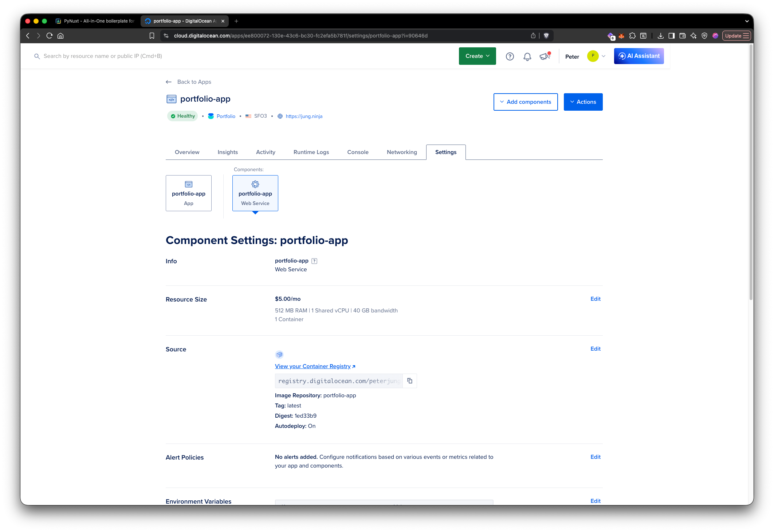Switch to the Activity tab
The image size is (774, 532).
tap(266, 152)
